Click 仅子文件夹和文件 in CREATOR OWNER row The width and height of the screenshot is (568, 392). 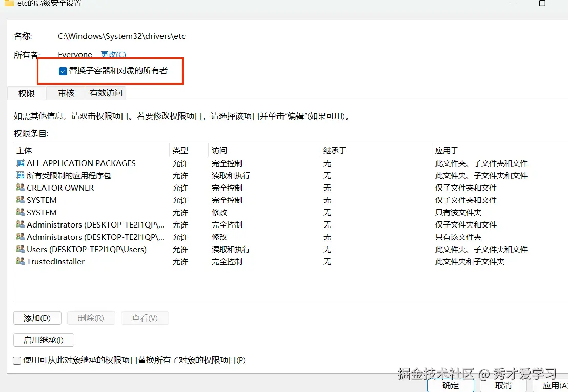coord(466,188)
